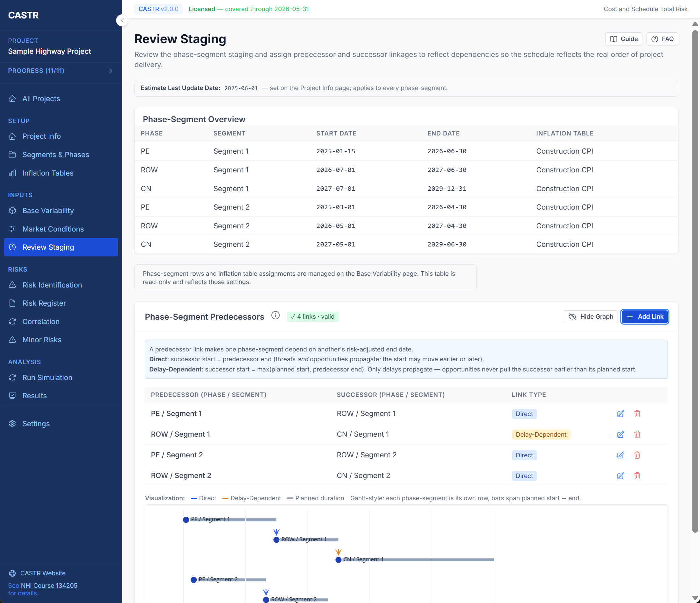700x603 pixels.
Task: Visit the CASTR Website link
Action: 42,573
